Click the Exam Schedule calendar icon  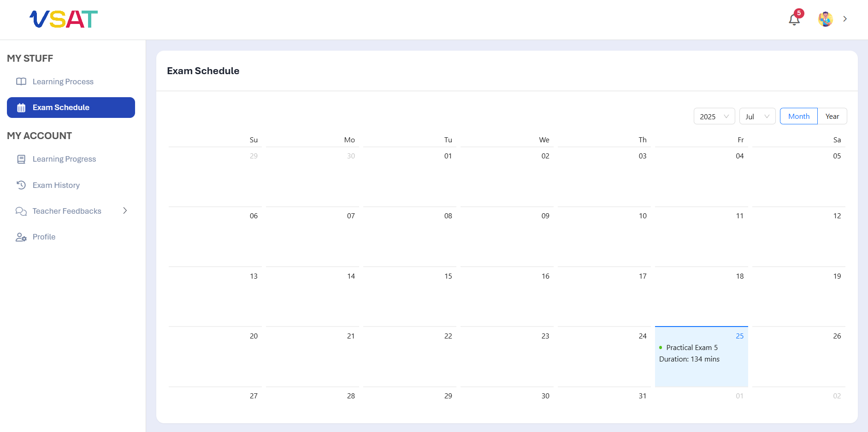coord(21,108)
